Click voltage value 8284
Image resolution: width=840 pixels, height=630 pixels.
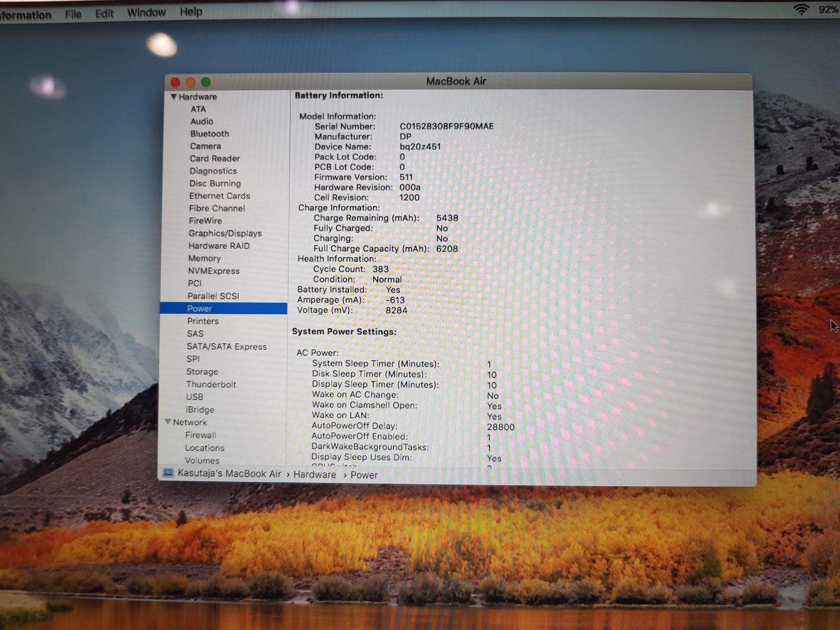point(396,311)
